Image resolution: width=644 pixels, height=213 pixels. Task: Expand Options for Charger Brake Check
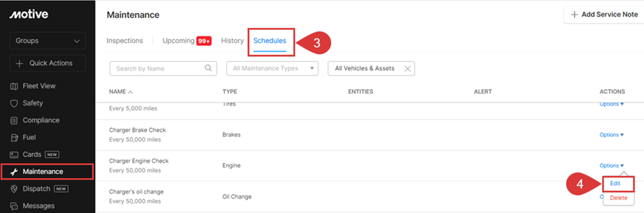pos(611,135)
